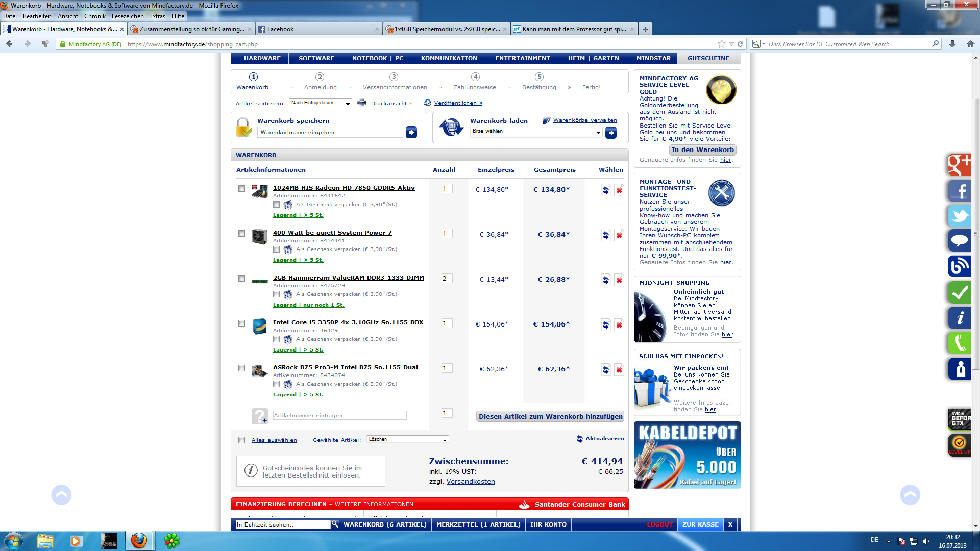Enable gift wrap for ASRock B75 Pro3-M
The height and width of the screenshot is (551, 980).
click(x=277, y=384)
